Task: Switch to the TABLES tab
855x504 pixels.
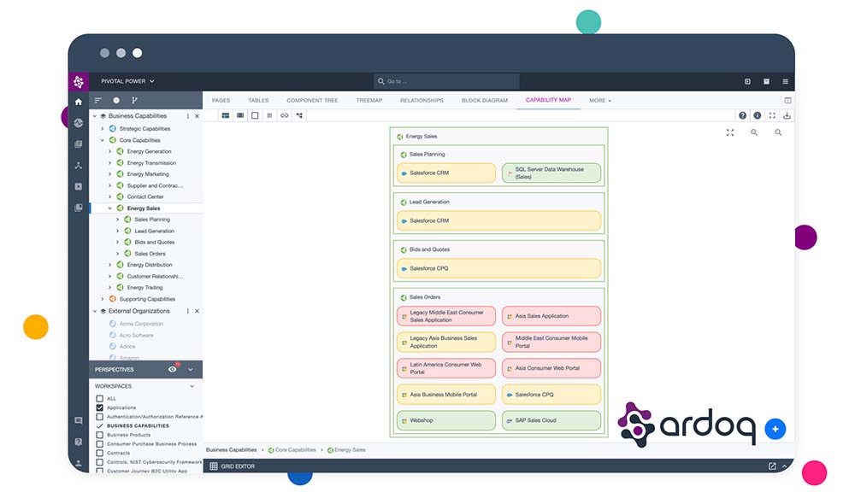Action: pyautogui.click(x=258, y=101)
